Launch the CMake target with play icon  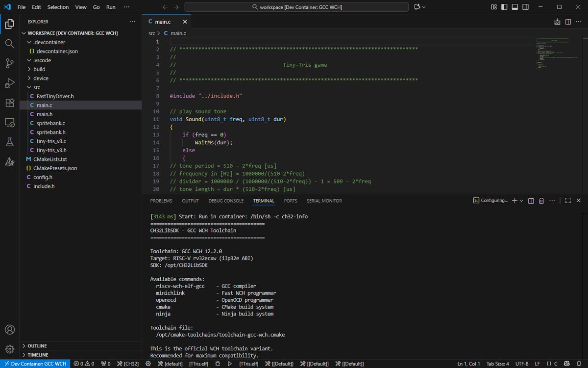[230, 364]
